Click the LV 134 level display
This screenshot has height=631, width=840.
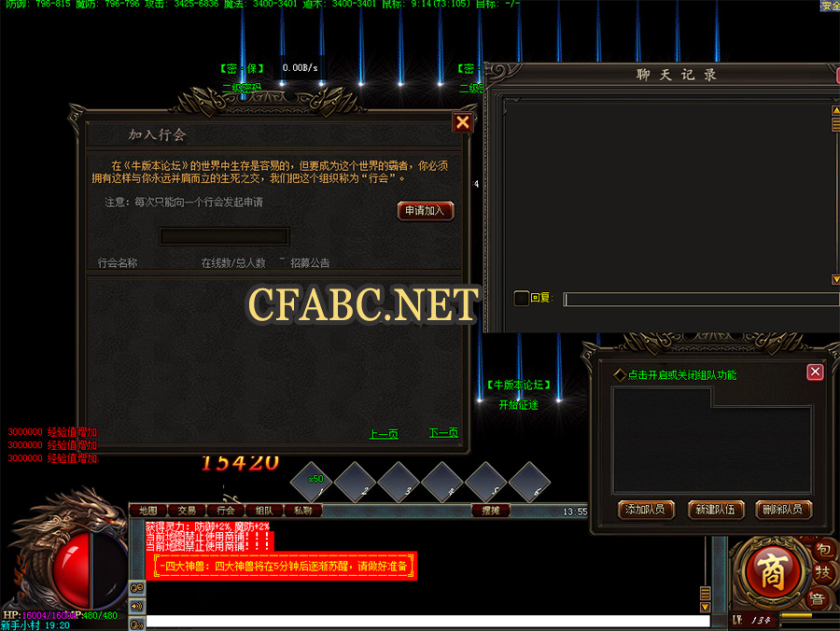[751, 621]
